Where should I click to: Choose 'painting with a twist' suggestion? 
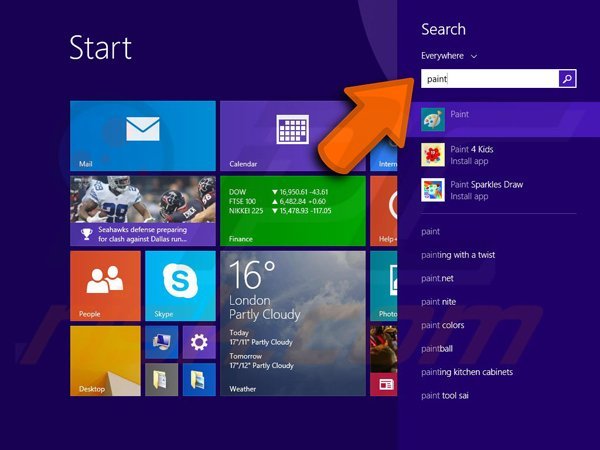[458, 255]
